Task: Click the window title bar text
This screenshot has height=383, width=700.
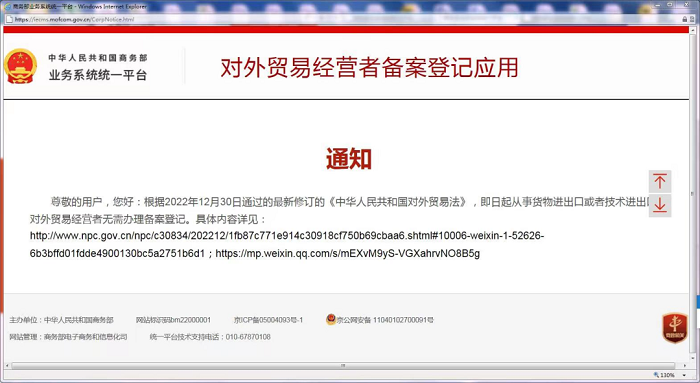Action: click(x=79, y=7)
